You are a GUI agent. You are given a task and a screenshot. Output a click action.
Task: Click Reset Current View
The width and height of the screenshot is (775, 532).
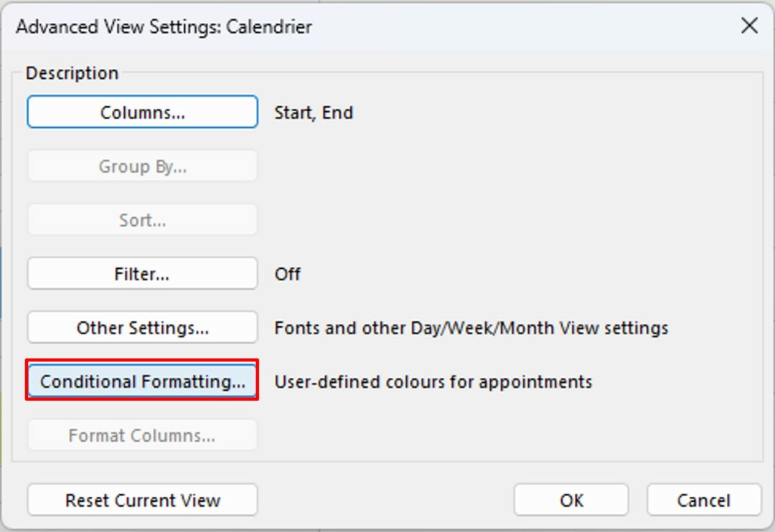tap(141, 500)
